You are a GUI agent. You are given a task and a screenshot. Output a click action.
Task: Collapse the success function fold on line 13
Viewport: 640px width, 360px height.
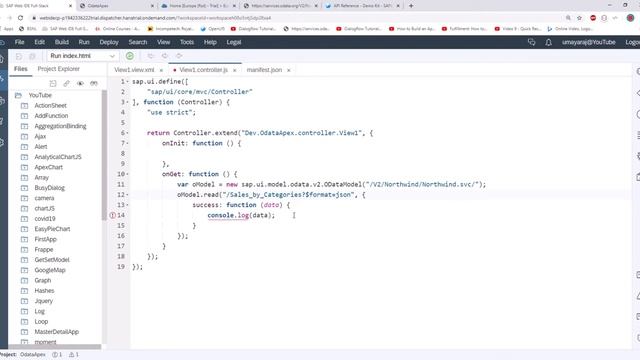point(127,205)
